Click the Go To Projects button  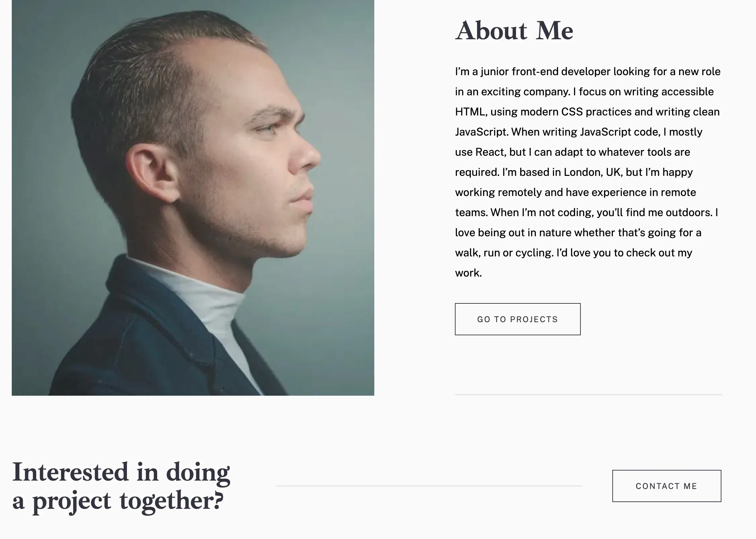pos(518,319)
